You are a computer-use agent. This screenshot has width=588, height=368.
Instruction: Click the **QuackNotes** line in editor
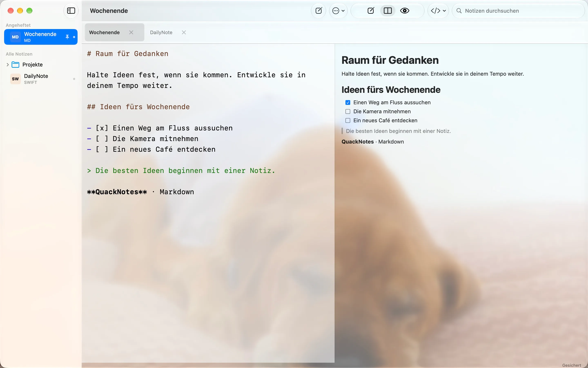coord(140,192)
